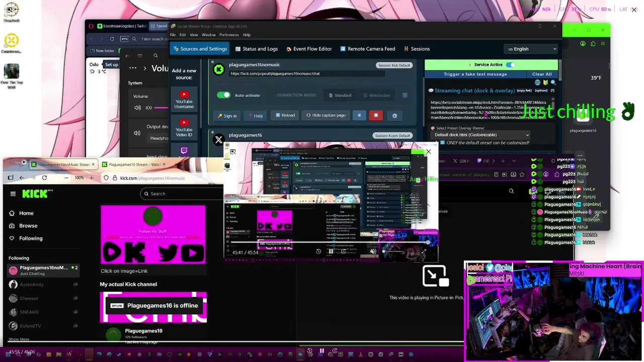Click the Kick logo icon beside plaguegames16nomusic

(x=218, y=69)
